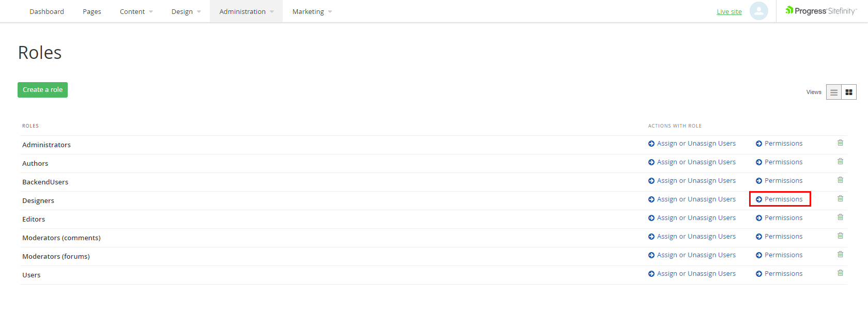Assign or Unassign Users for Designers
868x328 pixels.
(692, 199)
